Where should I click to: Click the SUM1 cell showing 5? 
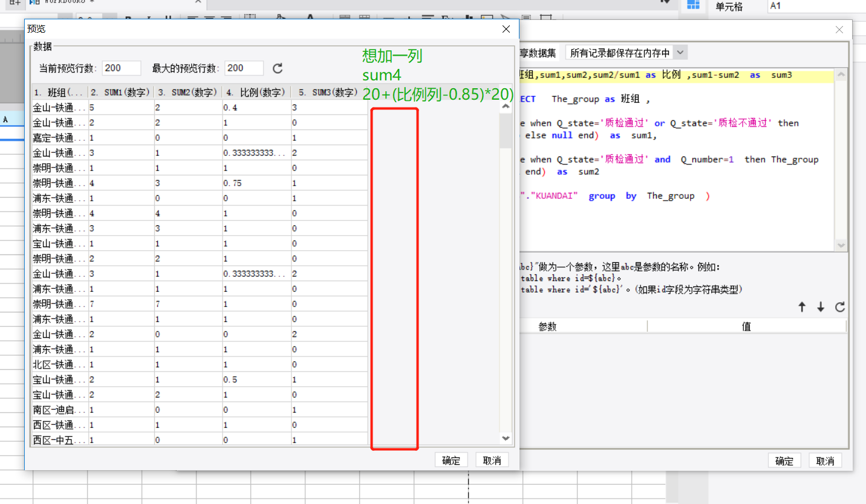(120, 108)
